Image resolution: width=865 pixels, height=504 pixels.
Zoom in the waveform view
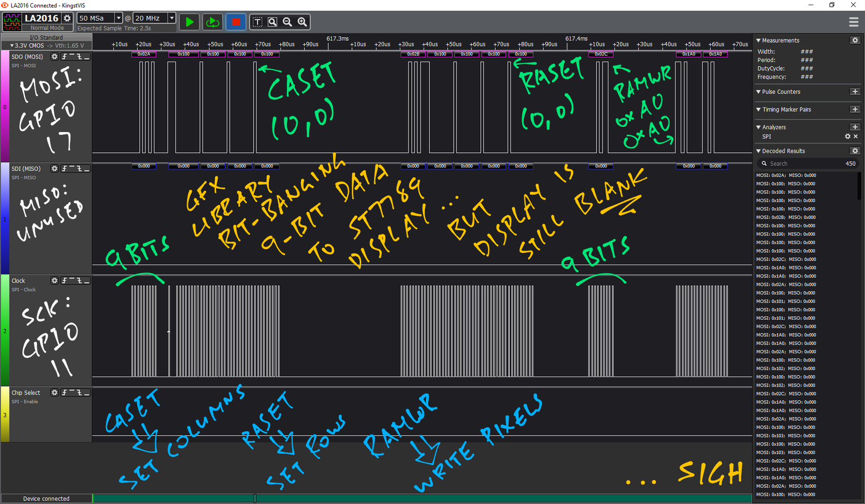click(x=302, y=22)
